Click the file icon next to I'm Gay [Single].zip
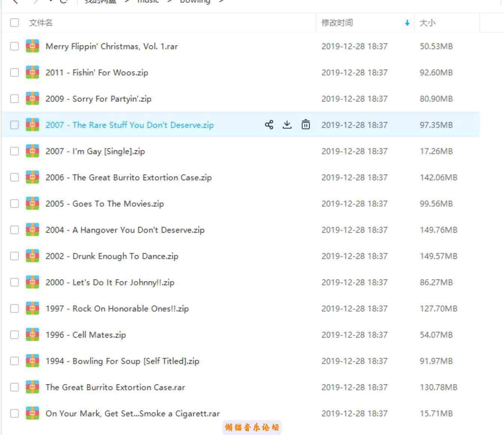504x435 pixels. [32, 151]
